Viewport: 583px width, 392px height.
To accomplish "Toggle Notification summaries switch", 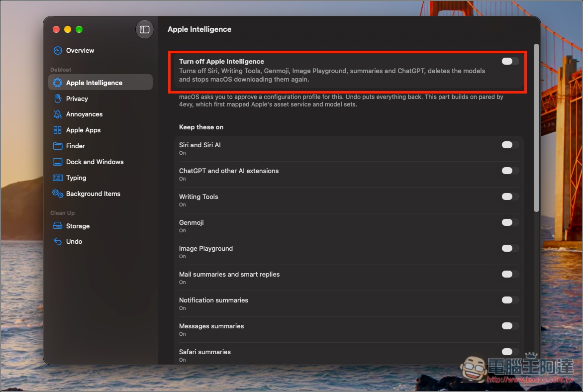I will pyautogui.click(x=510, y=300).
